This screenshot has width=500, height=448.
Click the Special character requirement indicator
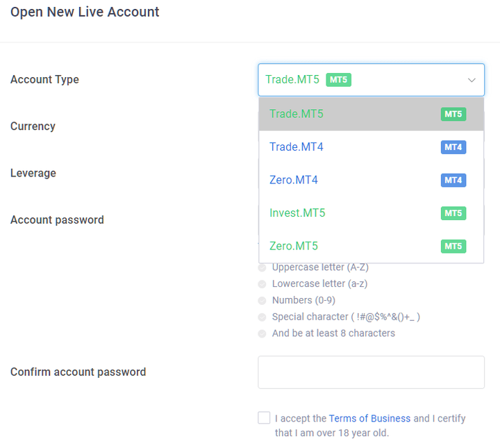click(x=262, y=317)
